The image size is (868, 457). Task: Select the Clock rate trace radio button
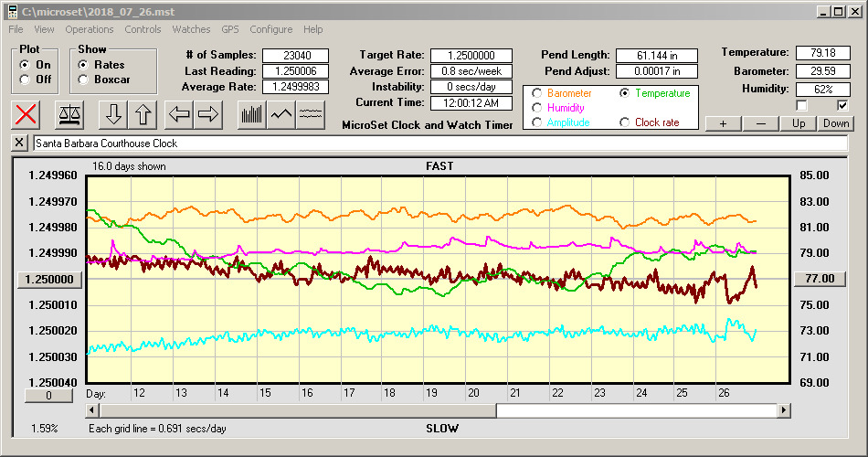[624, 122]
